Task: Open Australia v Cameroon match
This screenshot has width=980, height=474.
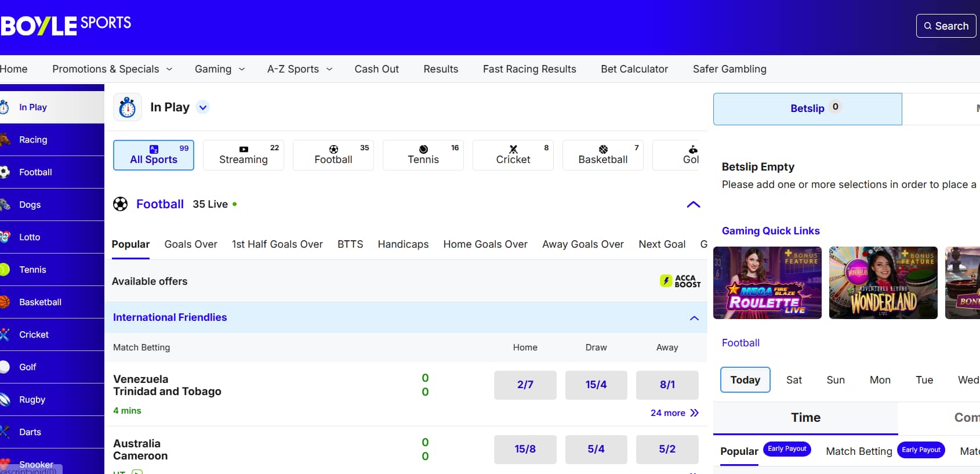Action: 140,450
